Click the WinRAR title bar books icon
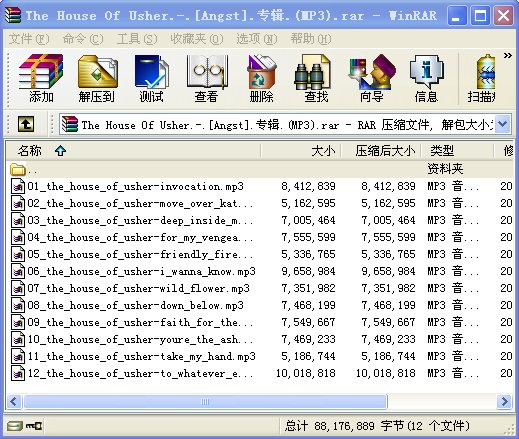Image resolution: width=519 pixels, height=439 pixels. tap(13, 15)
